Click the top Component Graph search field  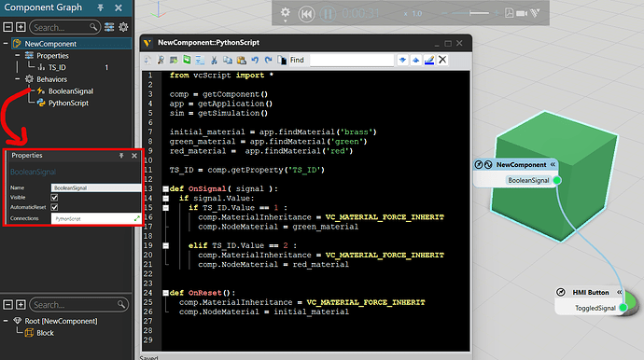click(x=65, y=27)
